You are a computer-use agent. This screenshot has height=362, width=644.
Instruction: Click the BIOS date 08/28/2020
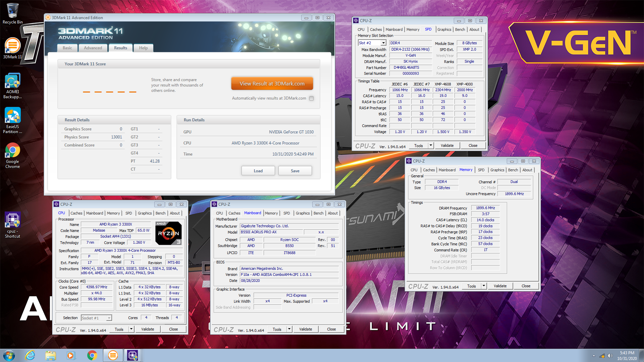pos(289,281)
